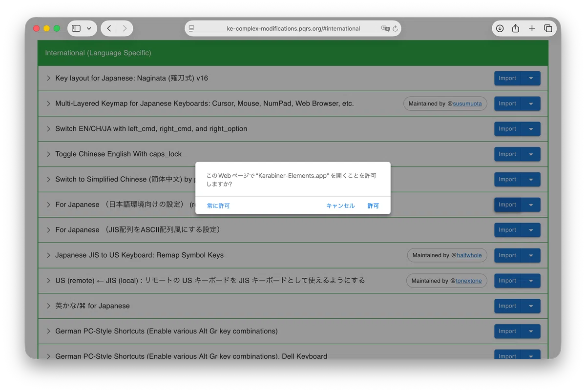Open Import dropdown arrow for JIS配列をASCII配列風 row

tap(531, 230)
